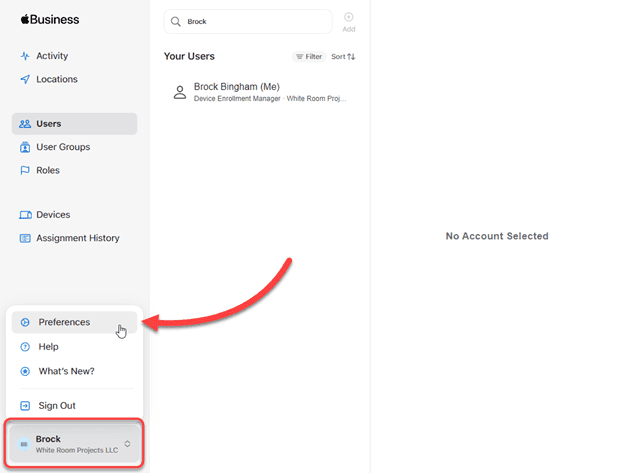
Task: Click the Help question-mark icon
Action: (25, 347)
